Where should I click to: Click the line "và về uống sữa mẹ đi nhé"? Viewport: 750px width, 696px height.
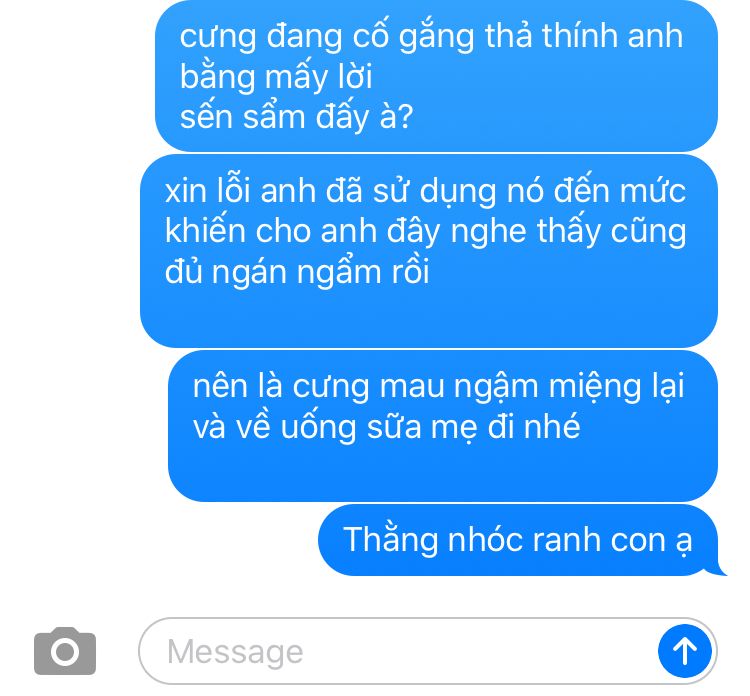coord(386,427)
